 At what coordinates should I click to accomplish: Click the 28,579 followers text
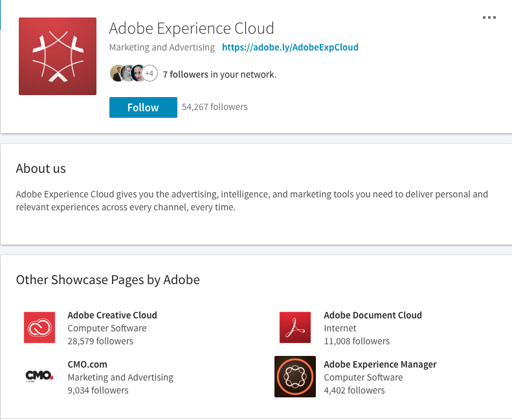[100, 341]
